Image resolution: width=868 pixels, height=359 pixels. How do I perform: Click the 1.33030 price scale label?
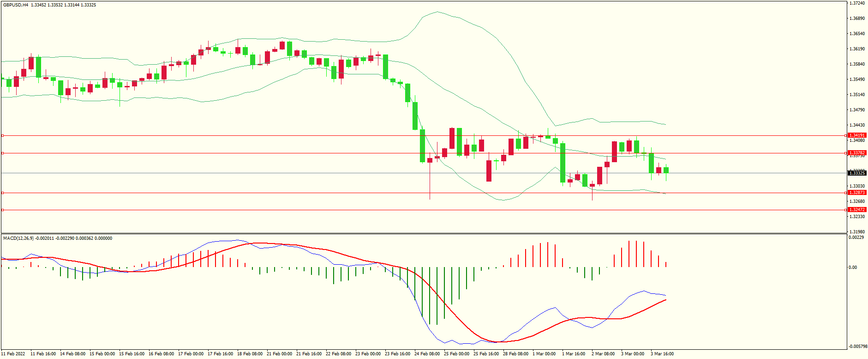pos(857,186)
